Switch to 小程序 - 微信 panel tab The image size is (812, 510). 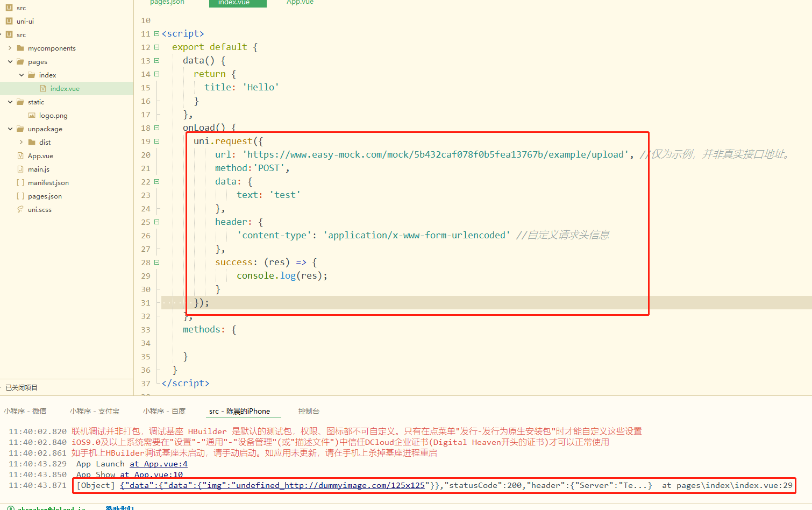25,411
